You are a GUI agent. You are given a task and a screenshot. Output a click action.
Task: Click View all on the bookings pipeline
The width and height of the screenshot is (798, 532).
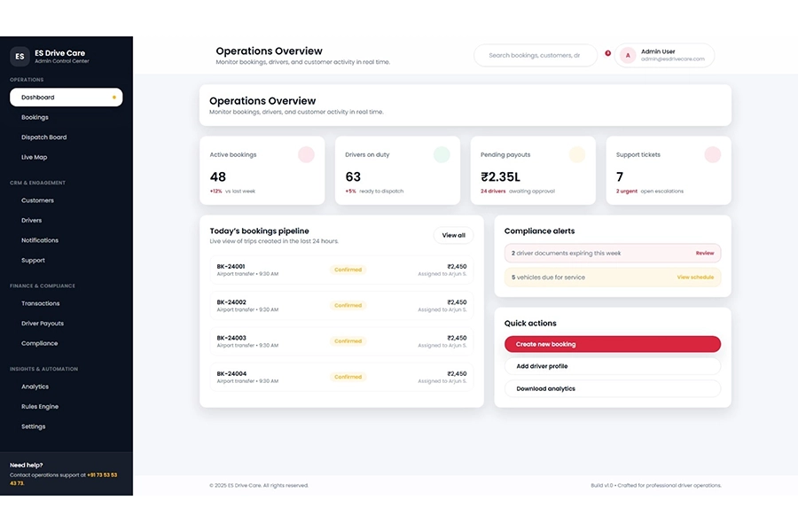pos(453,235)
